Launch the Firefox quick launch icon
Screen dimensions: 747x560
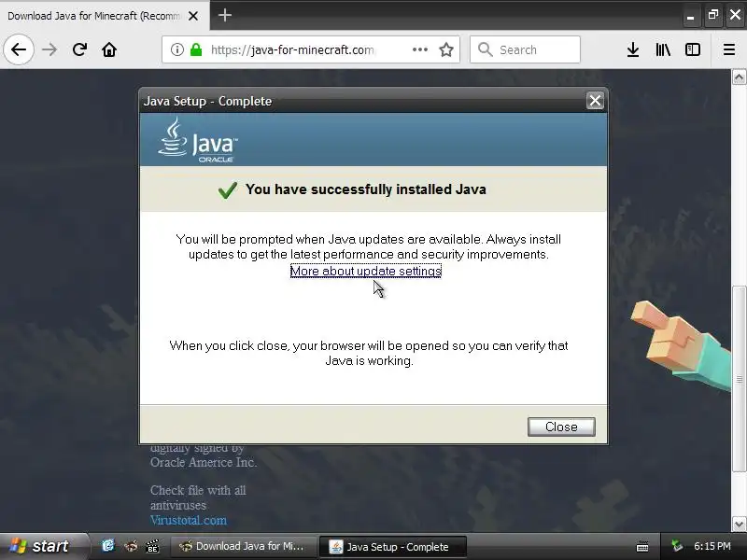coord(131,546)
